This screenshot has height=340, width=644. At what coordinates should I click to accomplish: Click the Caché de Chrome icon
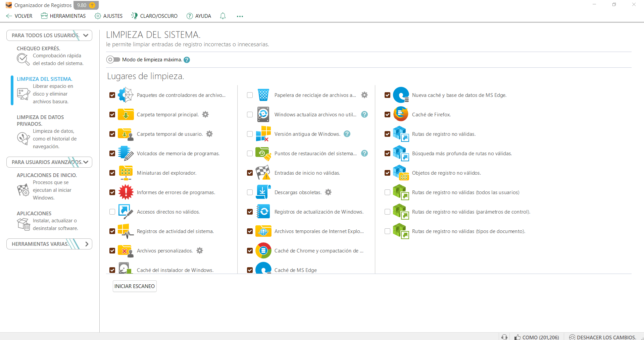pos(263,250)
